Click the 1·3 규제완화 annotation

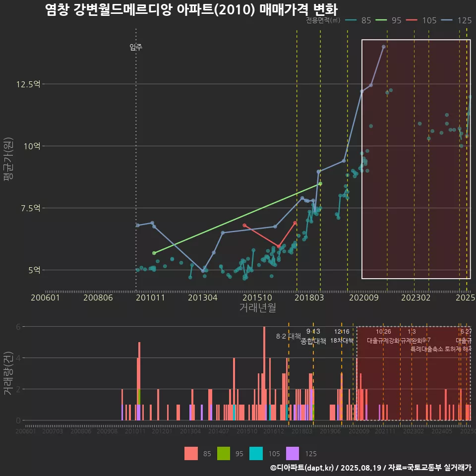pos(412,336)
